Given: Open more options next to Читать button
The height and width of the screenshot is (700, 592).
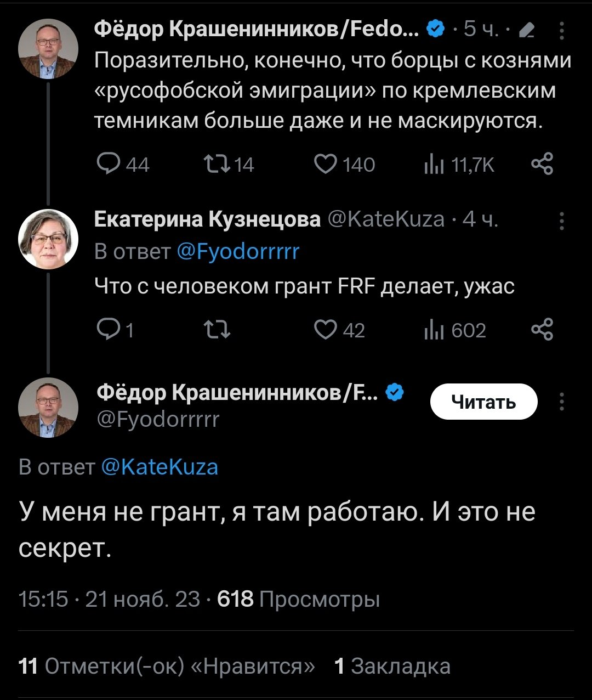Looking at the screenshot, I should pyautogui.click(x=562, y=402).
